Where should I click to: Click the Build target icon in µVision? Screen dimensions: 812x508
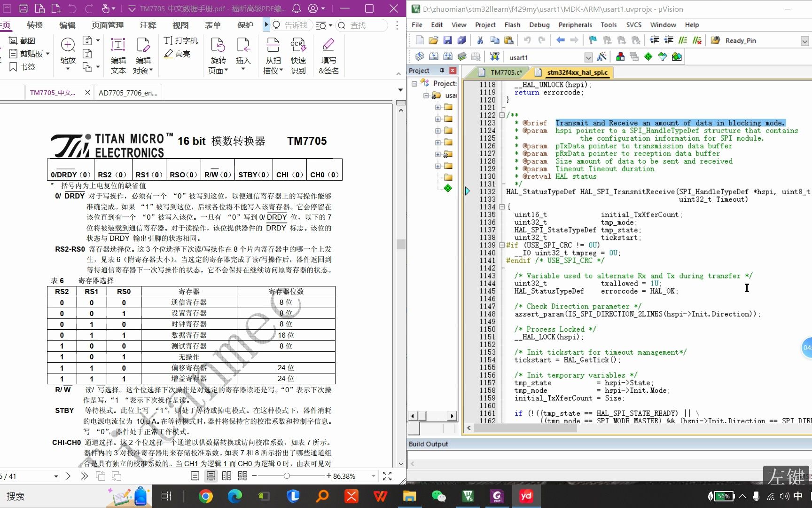pyautogui.click(x=434, y=57)
